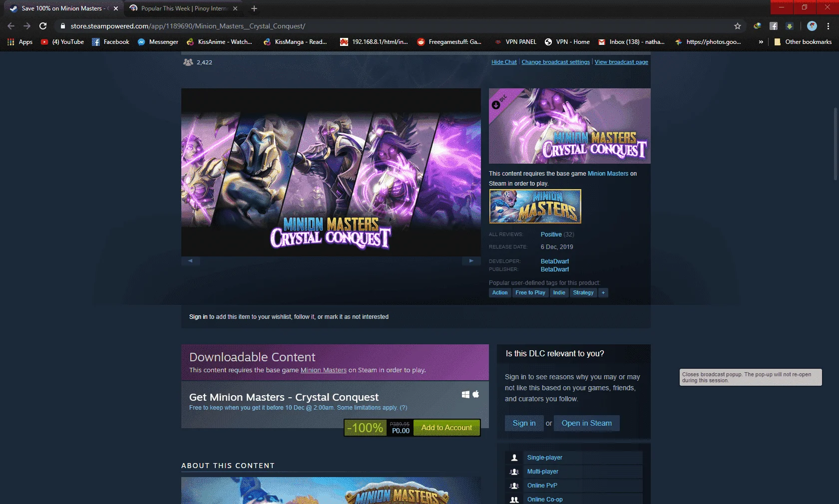Click the Crystal Conquest DLC header image
The width and height of the screenshot is (839, 504).
569,126
